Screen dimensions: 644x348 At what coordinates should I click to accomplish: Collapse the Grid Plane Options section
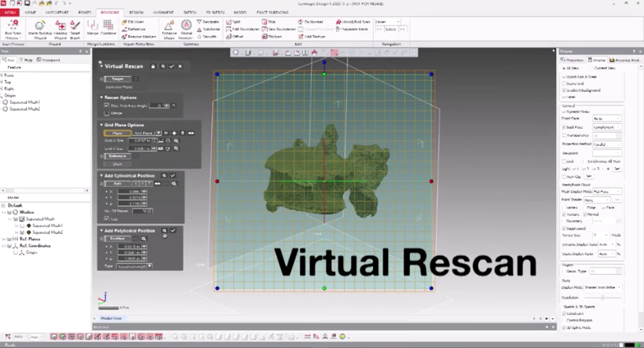pos(101,125)
